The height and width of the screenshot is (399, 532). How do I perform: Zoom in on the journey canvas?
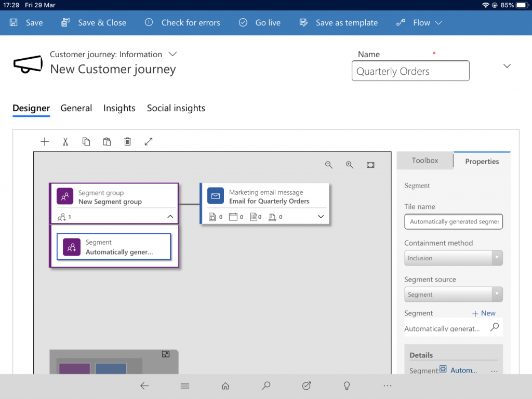(350, 165)
